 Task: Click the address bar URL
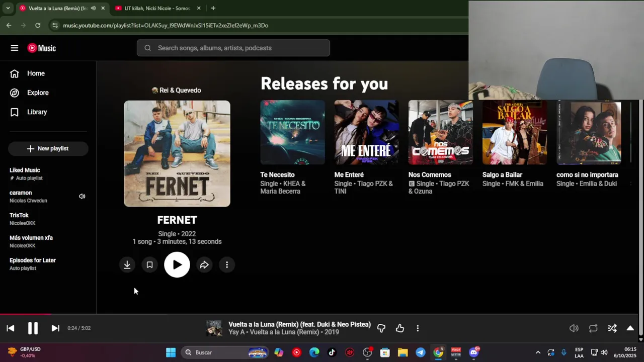[x=166, y=25]
